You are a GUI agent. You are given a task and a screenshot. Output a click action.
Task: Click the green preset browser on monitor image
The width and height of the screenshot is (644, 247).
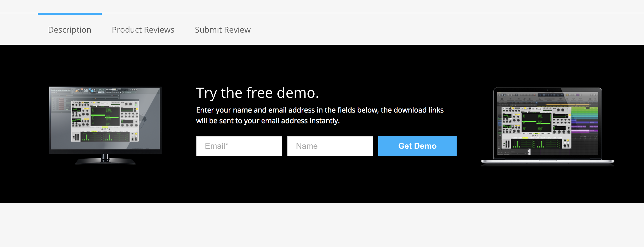pyautogui.click(x=105, y=116)
